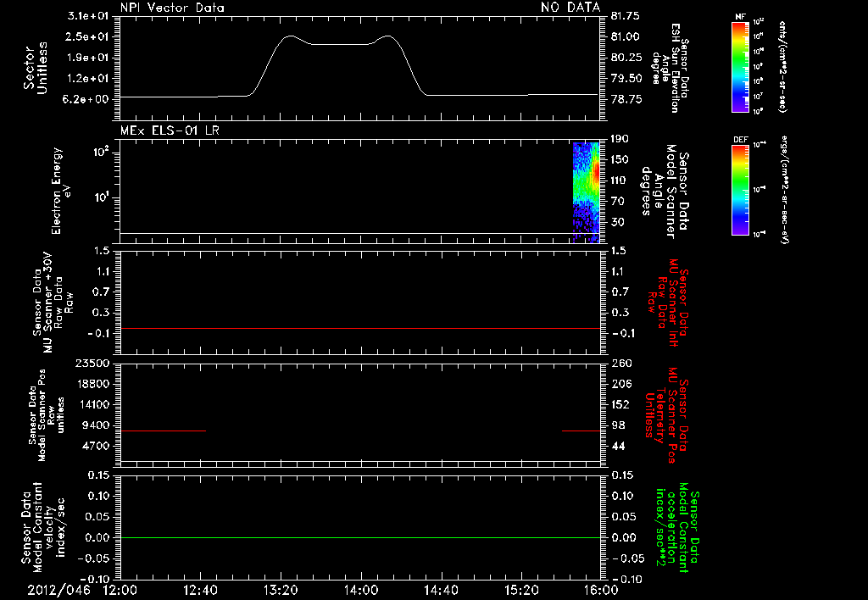Image resolution: width=868 pixels, height=600 pixels.
Task: Click the '81.75' elevation tick value
Action: (626, 16)
